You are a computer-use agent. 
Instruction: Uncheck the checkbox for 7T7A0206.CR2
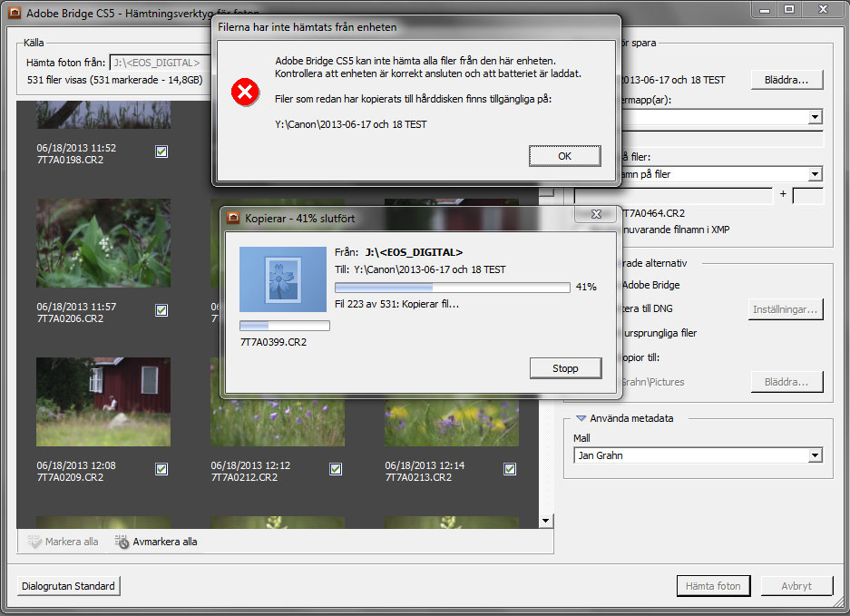[161, 310]
